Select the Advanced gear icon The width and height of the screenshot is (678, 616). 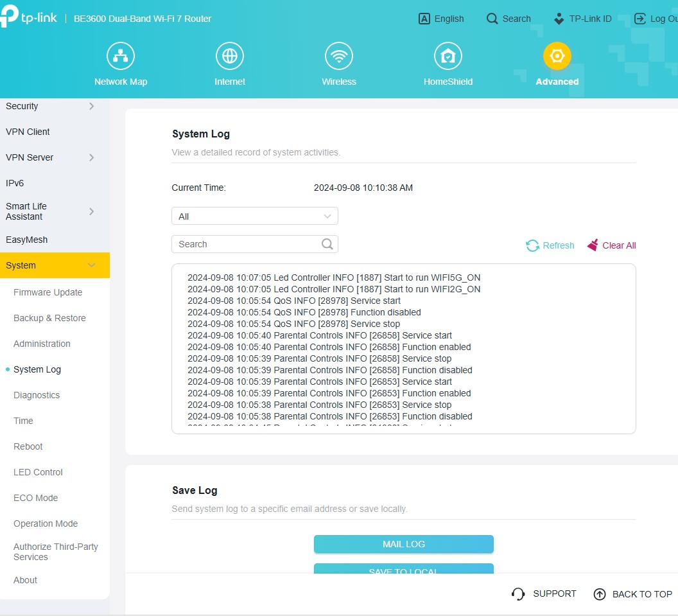click(557, 57)
